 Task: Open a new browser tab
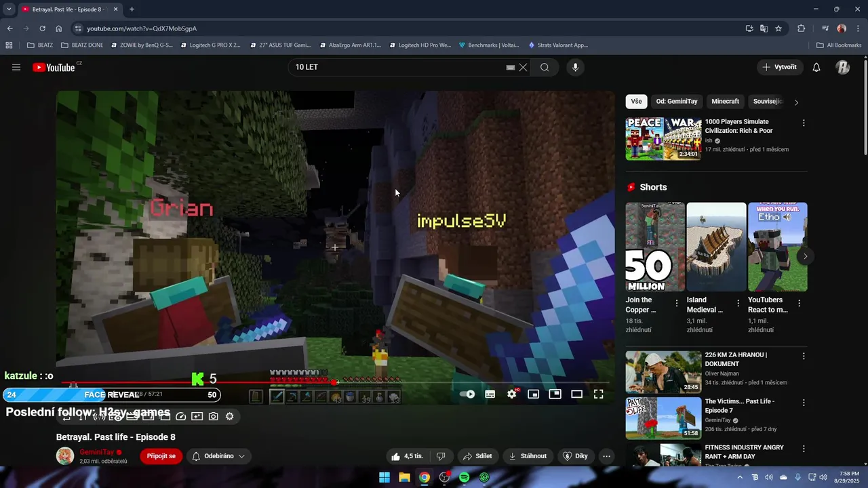(132, 9)
